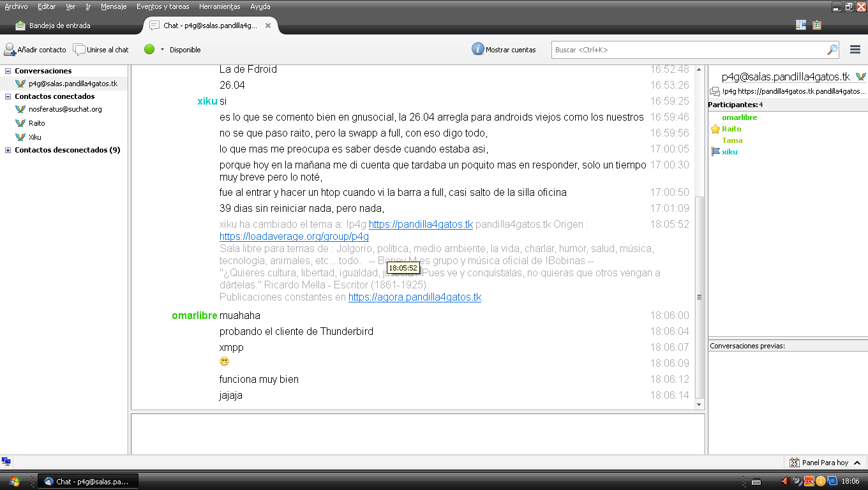
Task: Open the Archivo menu
Action: tap(17, 6)
